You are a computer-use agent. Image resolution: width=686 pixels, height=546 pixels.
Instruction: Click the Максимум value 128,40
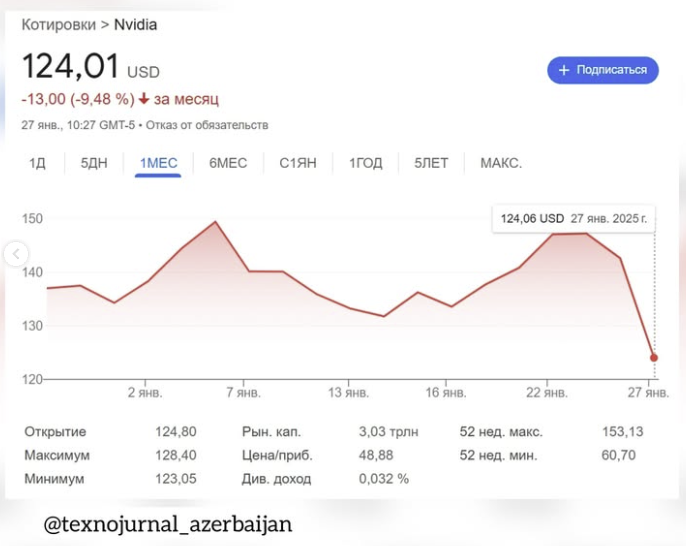click(176, 455)
